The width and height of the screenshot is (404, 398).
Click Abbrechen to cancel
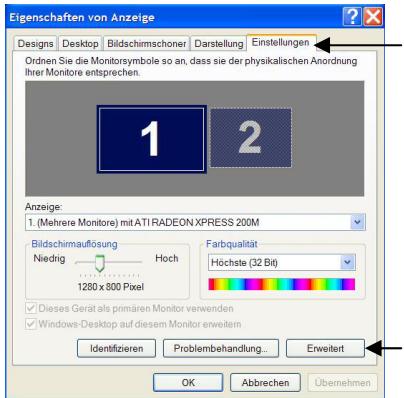point(265,382)
